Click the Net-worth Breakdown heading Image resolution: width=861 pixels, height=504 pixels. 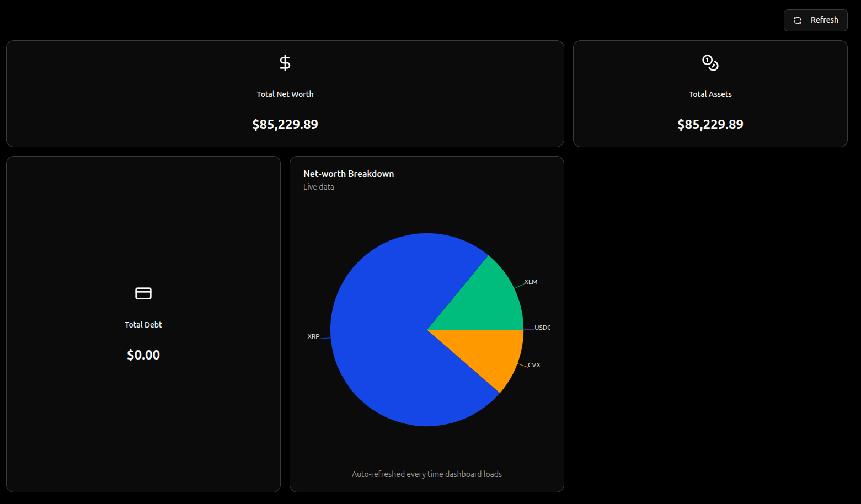tap(349, 174)
